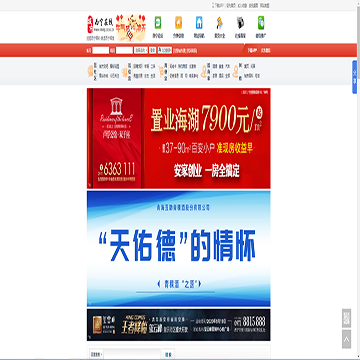
Task: Open the green forum icon in header
Action: pos(158,23)
